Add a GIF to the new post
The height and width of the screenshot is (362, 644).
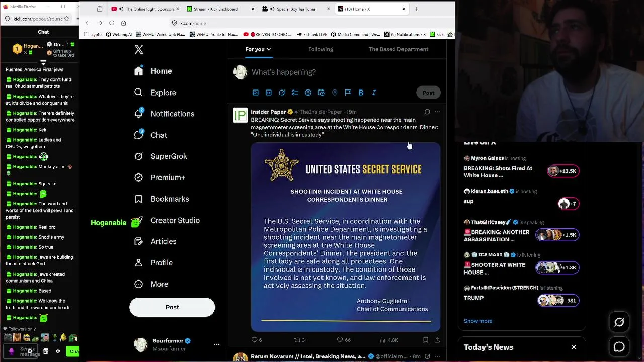tap(269, 93)
